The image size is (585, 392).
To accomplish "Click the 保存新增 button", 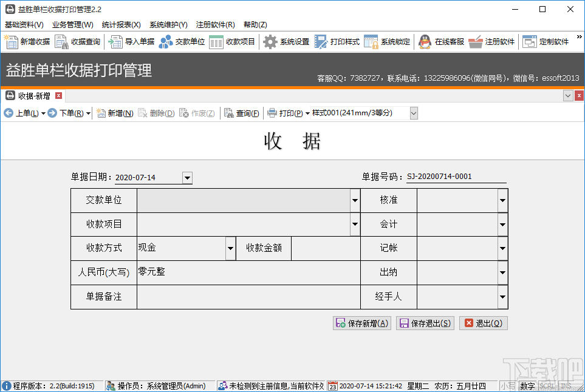I will coord(361,323).
